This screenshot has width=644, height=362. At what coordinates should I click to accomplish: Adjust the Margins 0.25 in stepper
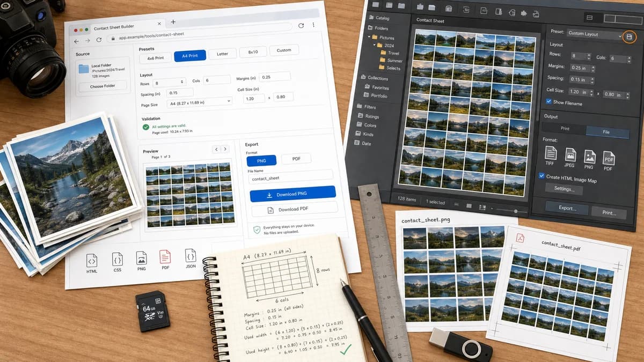tap(594, 68)
